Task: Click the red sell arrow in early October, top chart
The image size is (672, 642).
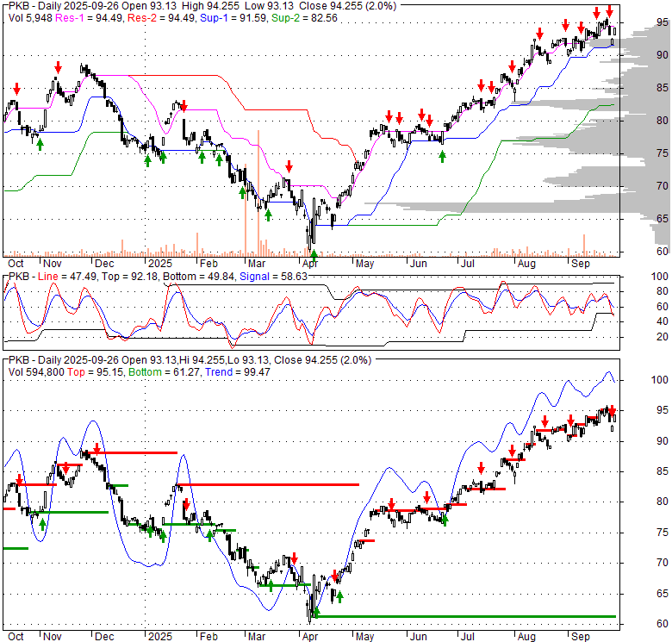Action: [16, 89]
